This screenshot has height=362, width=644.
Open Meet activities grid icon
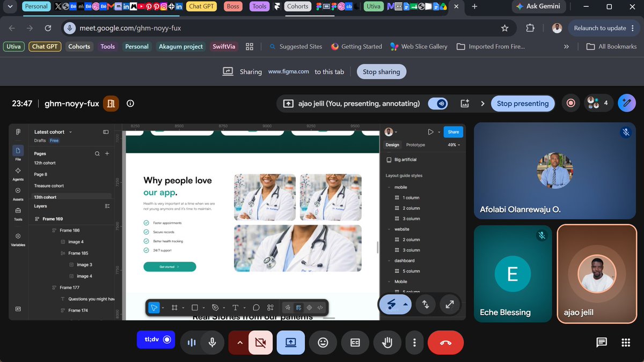click(x=626, y=343)
